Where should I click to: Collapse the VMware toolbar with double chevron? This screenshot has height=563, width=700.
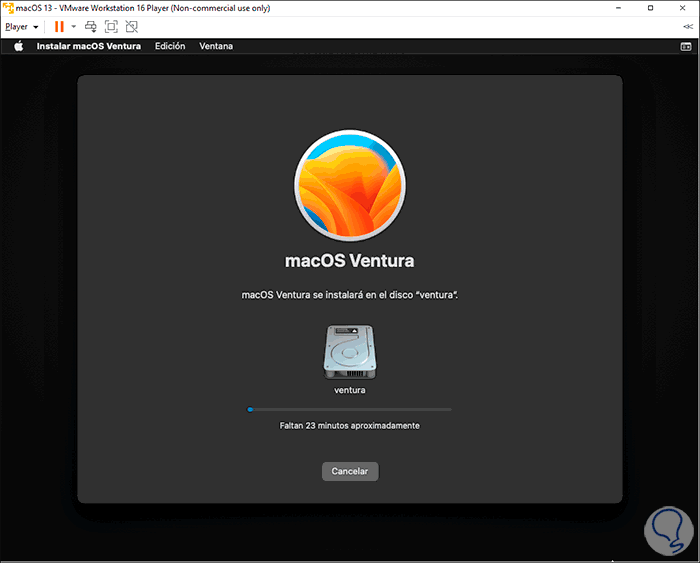point(688,27)
